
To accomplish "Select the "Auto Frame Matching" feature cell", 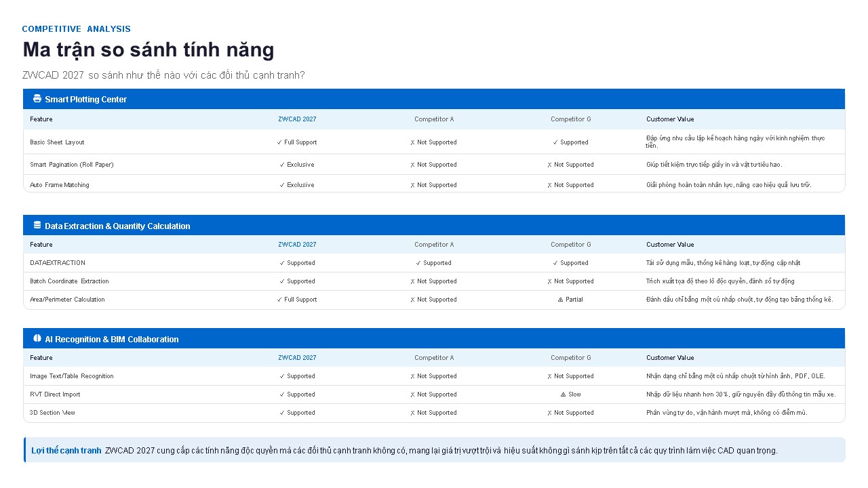I will [60, 185].
